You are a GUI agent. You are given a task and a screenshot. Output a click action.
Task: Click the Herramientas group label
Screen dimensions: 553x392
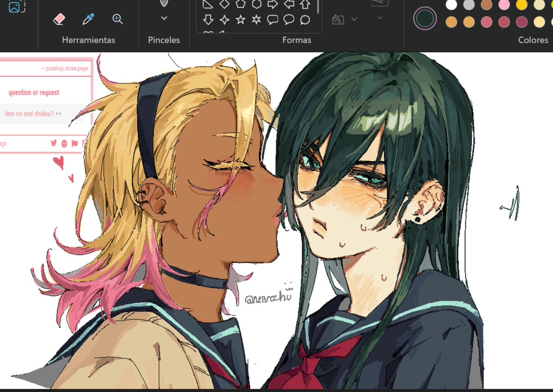(x=88, y=40)
